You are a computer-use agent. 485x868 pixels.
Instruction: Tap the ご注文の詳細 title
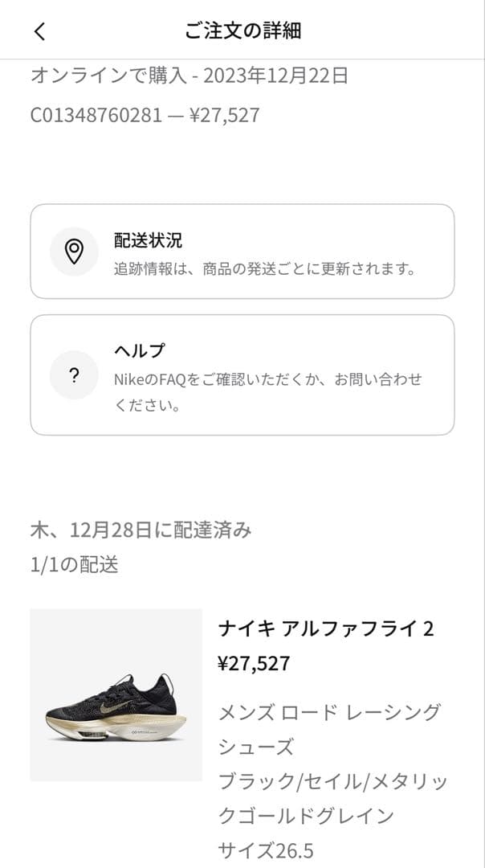point(243,31)
